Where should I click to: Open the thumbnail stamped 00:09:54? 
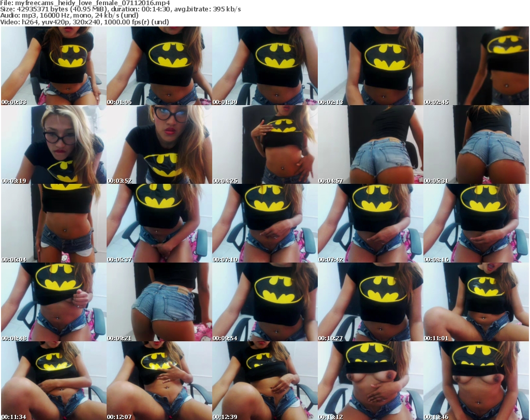(264, 302)
